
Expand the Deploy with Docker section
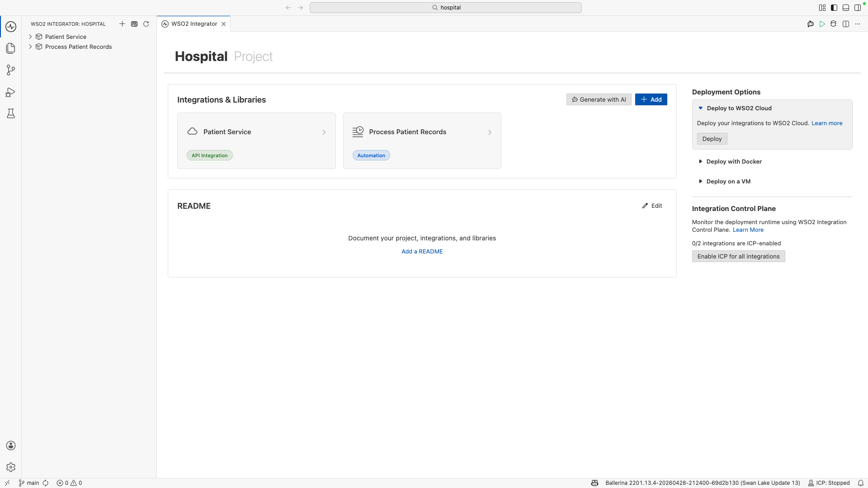coord(700,161)
